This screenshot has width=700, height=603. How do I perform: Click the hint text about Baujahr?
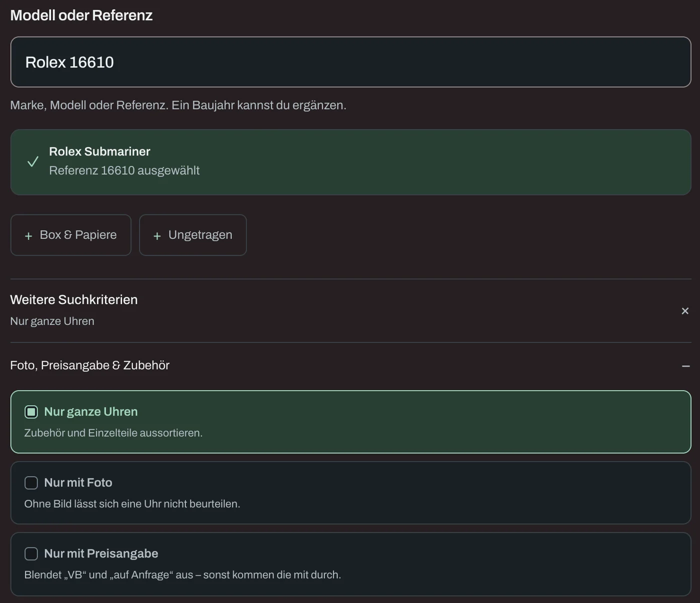pyautogui.click(x=178, y=105)
